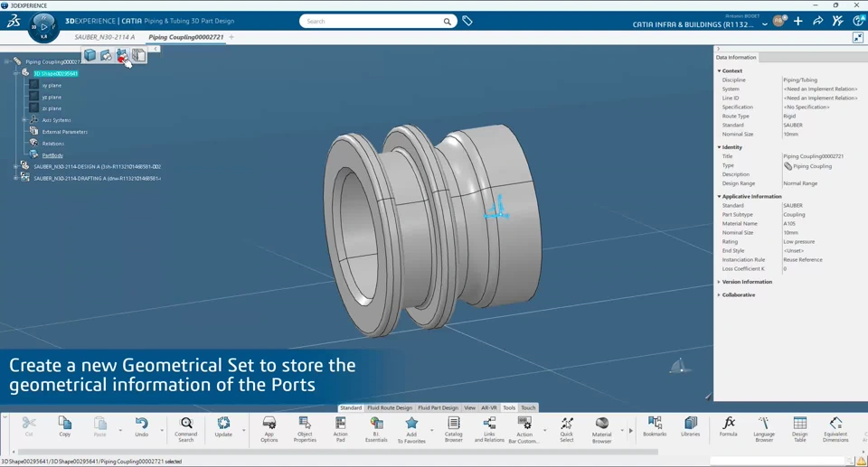Viewport: 868px width, 467px height.
Task: Collapse Applicative Information section
Action: 719,196
